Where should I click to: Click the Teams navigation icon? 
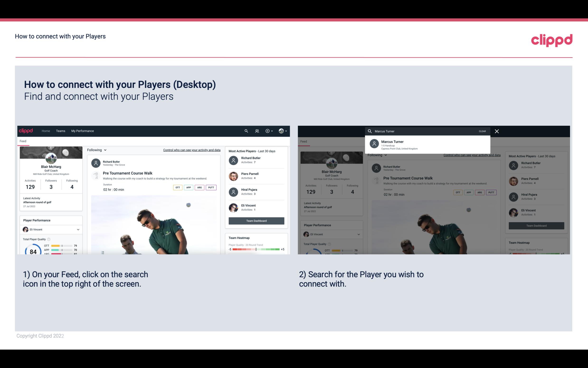pyautogui.click(x=60, y=131)
